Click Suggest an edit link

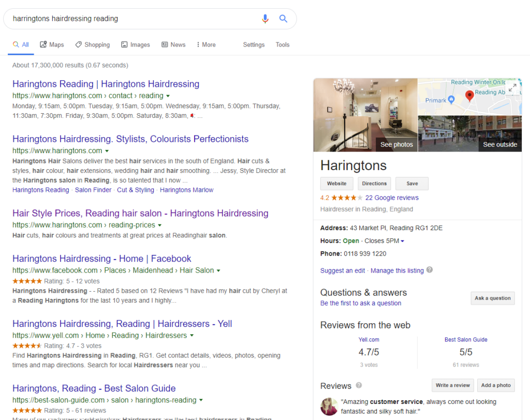click(343, 271)
